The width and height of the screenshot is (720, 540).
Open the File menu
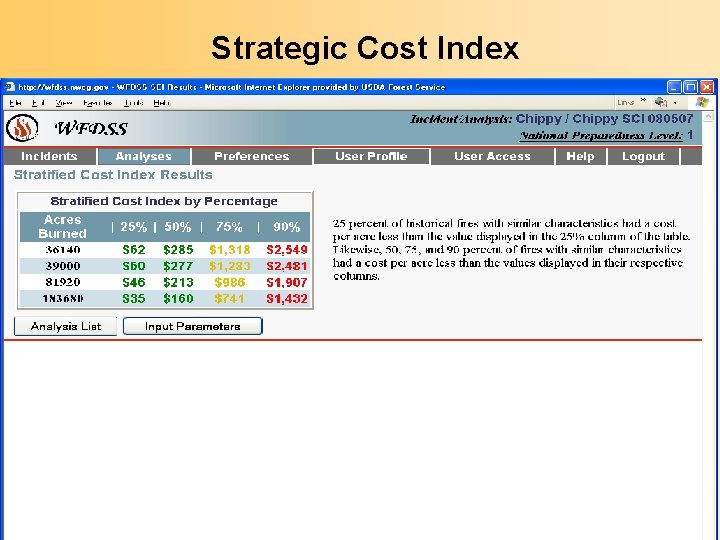(x=15, y=102)
